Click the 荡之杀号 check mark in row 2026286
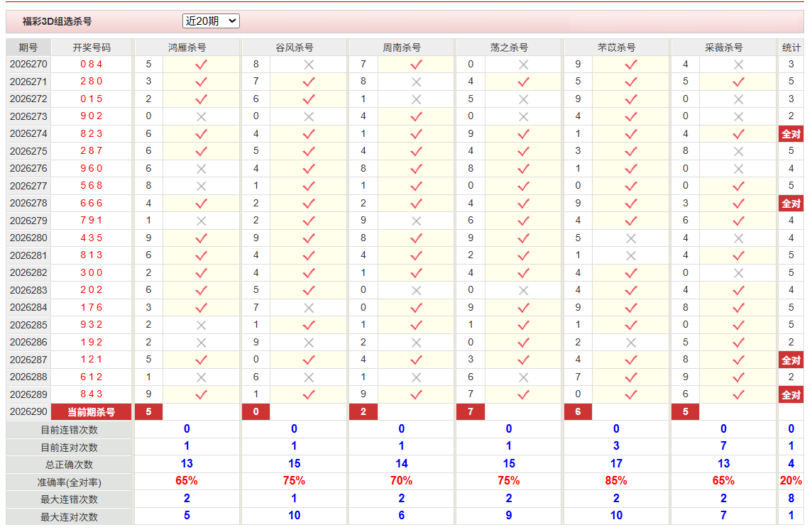 pyautogui.click(x=524, y=343)
